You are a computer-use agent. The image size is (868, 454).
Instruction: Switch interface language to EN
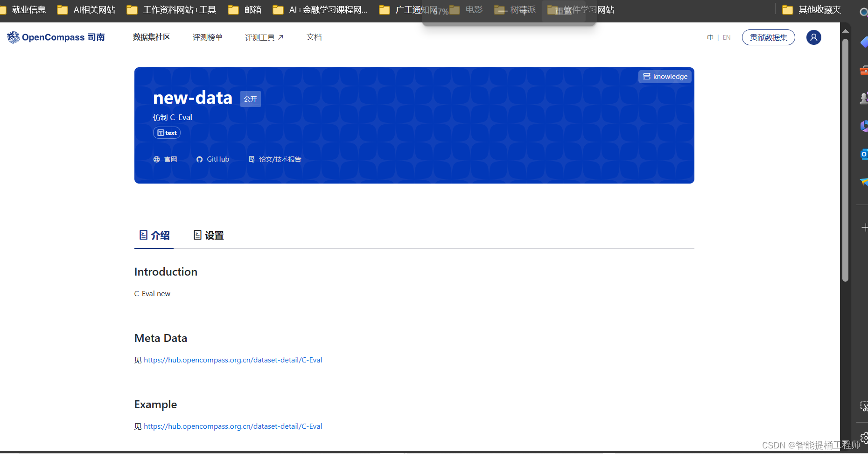click(x=727, y=37)
